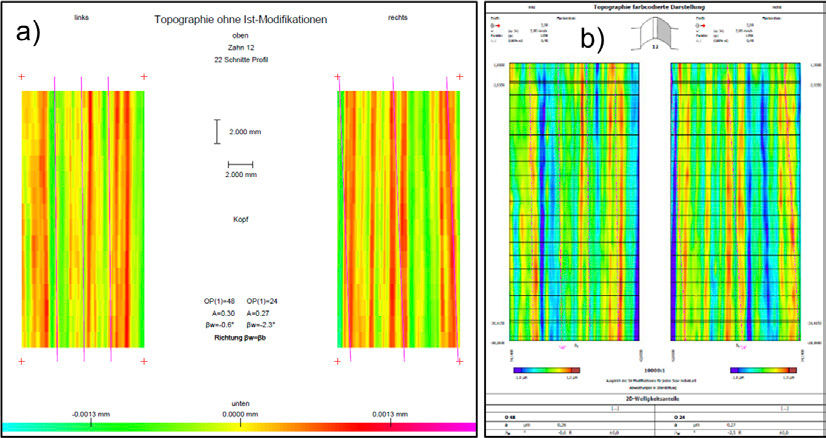Image resolution: width=826 pixels, height=438 pixels.
Task: Click the '0.0000 mm' scale label
Action: [x=241, y=415]
